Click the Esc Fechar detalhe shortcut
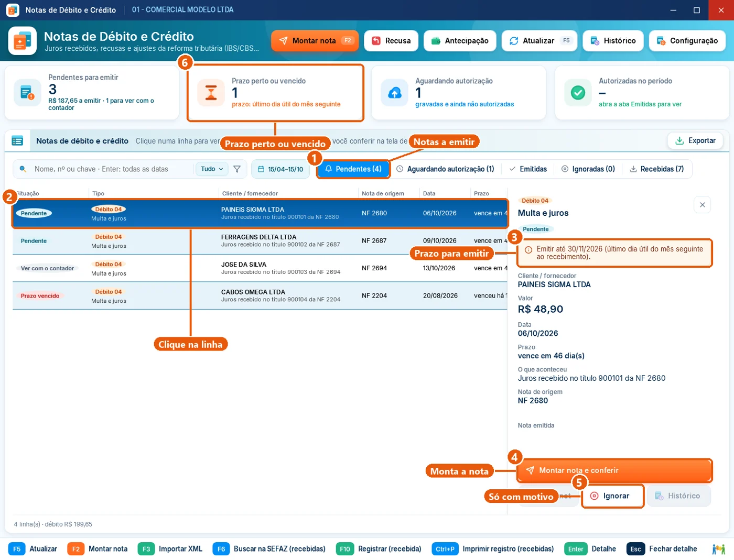Screen dimensions: 734x560 click(x=662, y=549)
